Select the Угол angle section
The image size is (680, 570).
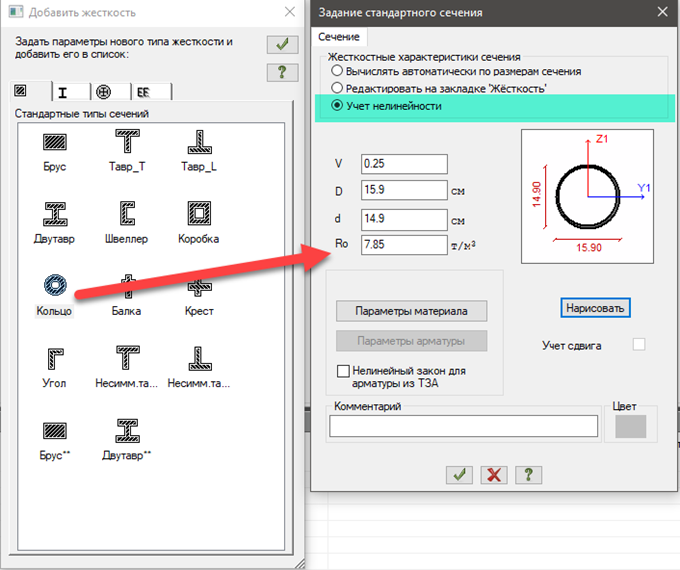[55, 358]
